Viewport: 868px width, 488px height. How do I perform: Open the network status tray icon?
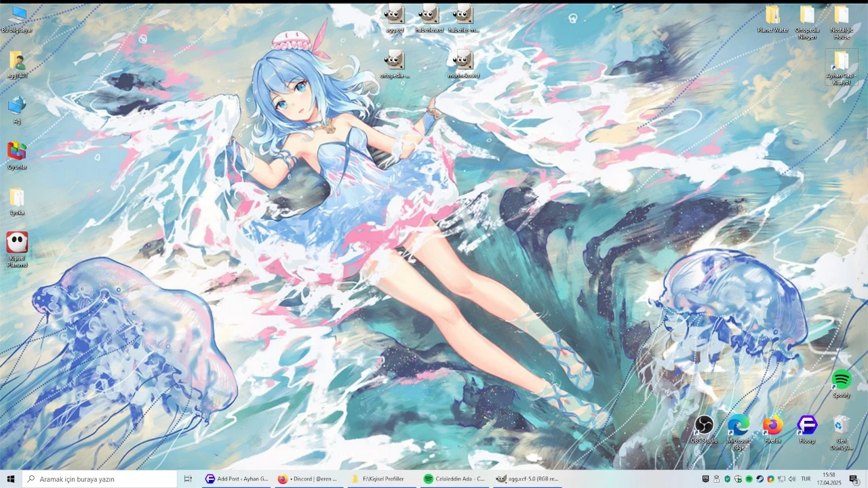(781, 479)
